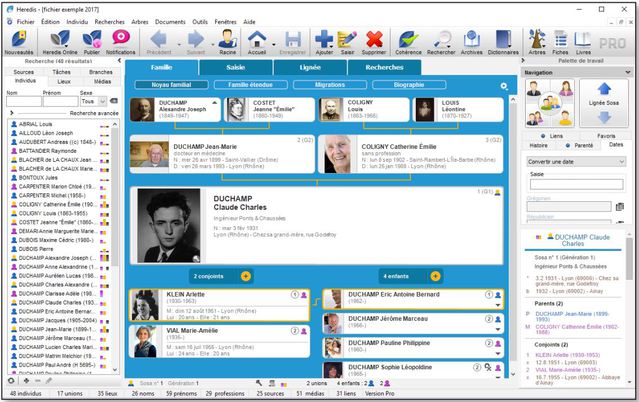Viewport: 639px width, 402px height.
Task: Open the Branches search tab
Action: pyautogui.click(x=101, y=72)
